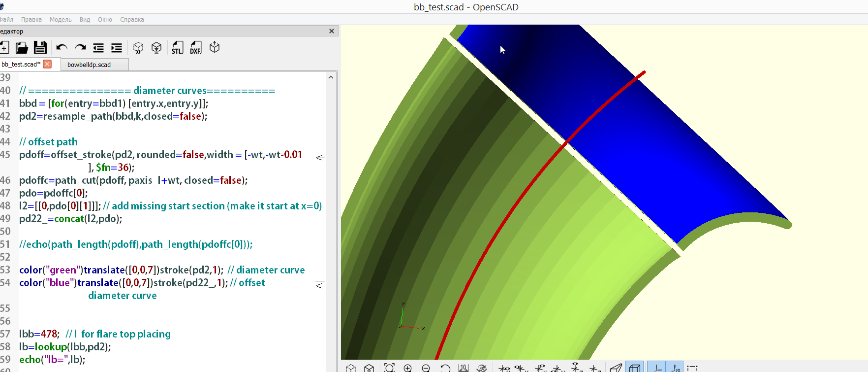Image resolution: width=868 pixels, height=372 pixels.
Task: Click the Redo arrow icon
Action: coord(80,48)
